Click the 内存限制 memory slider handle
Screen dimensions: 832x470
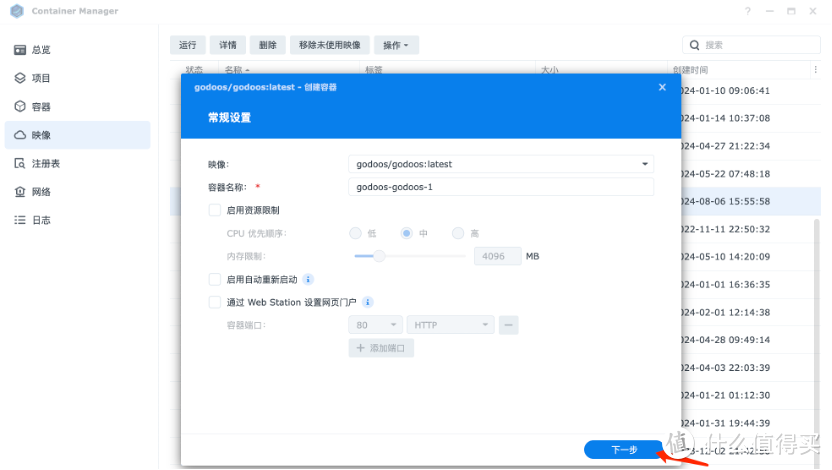coord(379,256)
